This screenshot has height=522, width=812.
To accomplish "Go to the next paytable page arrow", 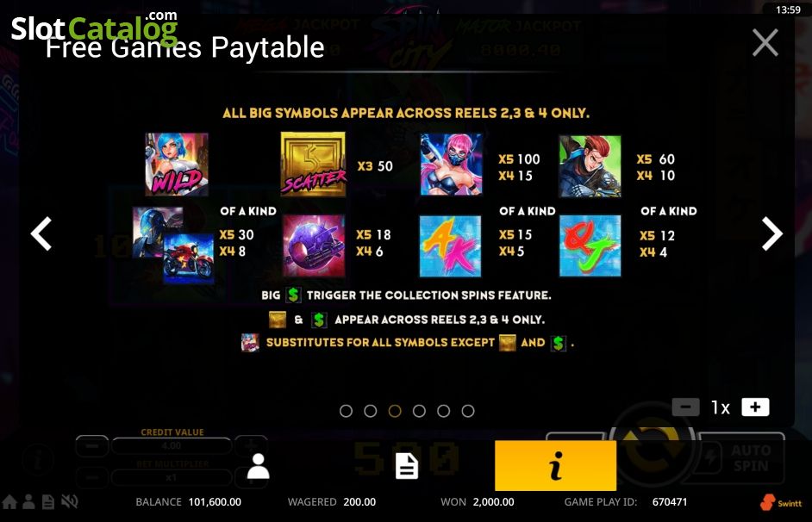I will tap(771, 233).
